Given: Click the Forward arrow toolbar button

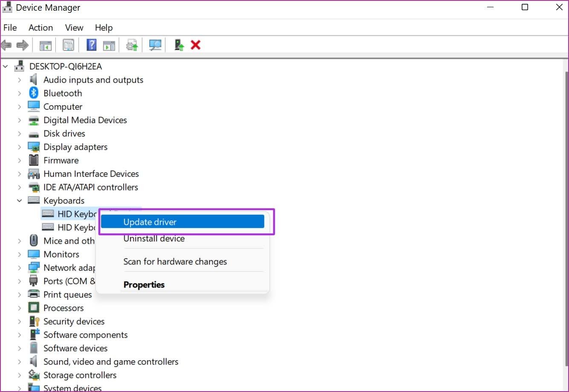Looking at the screenshot, I should pyautogui.click(x=22, y=45).
